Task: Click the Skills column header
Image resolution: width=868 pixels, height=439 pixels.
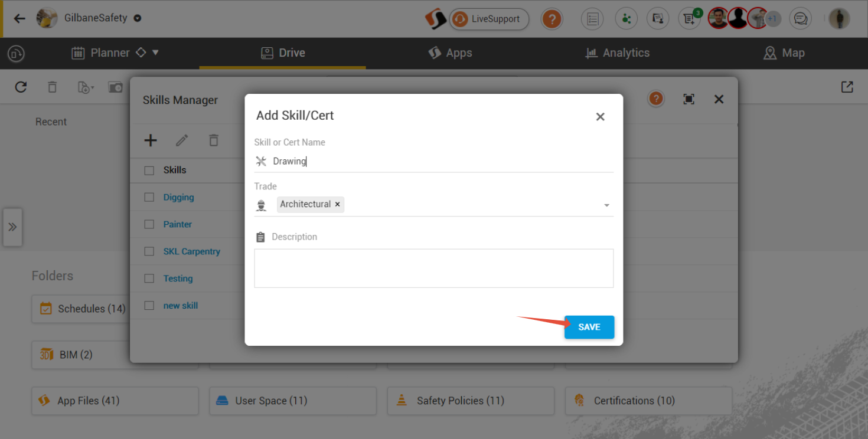Action: tap(175, 170)
